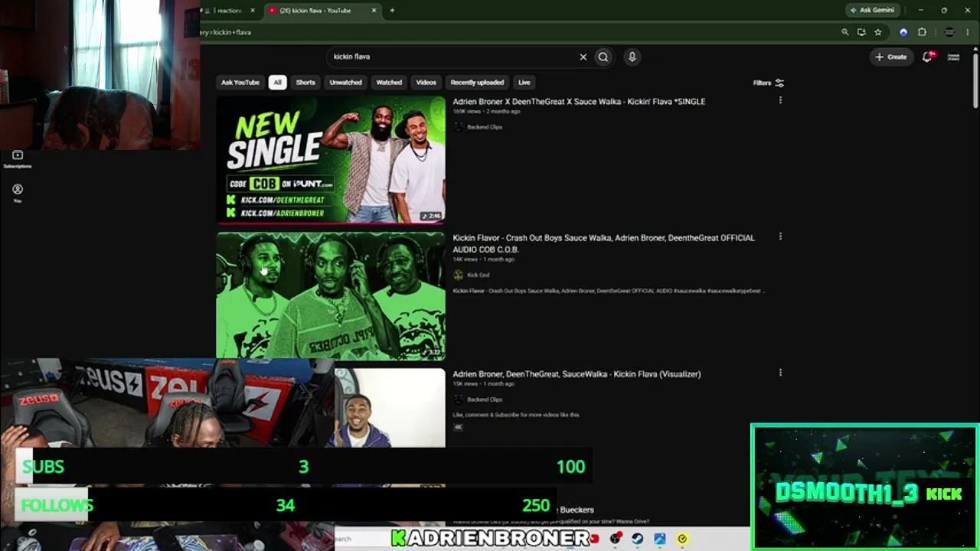The width and height of the screenshot is (980, 551).
Task: Open the Chrome profile icon
Action: click(949, 32)
